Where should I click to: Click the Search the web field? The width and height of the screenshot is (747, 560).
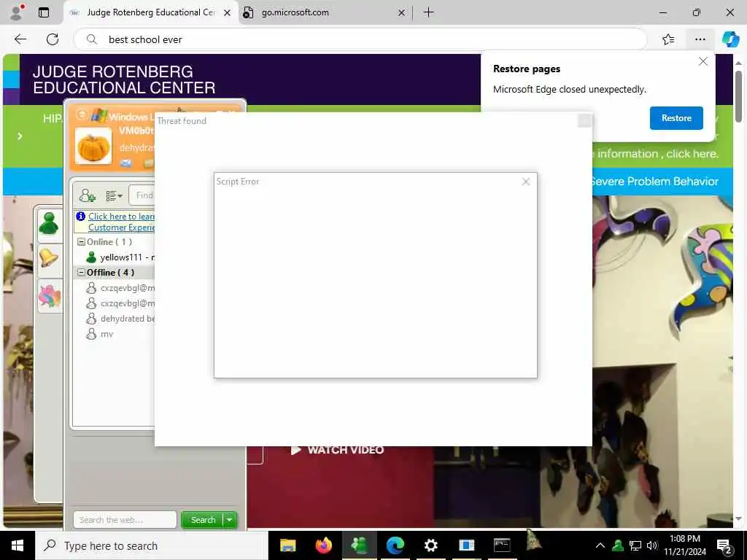(x=125, y=519)
